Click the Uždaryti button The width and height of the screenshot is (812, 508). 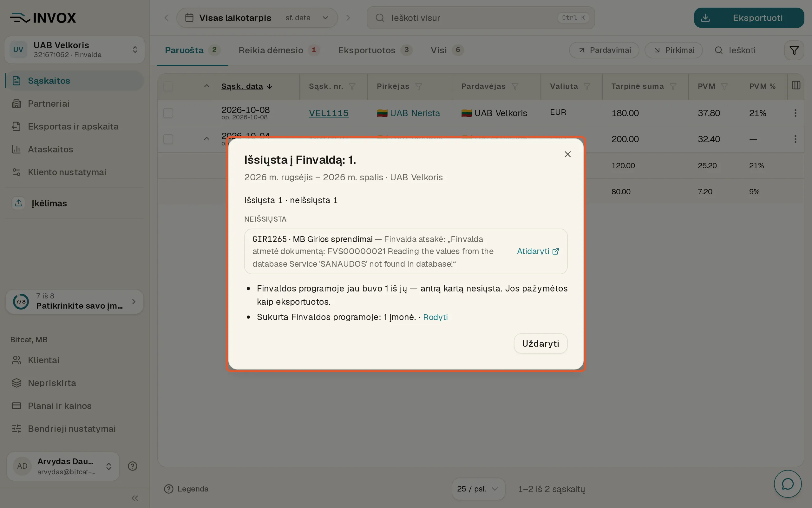540,343
